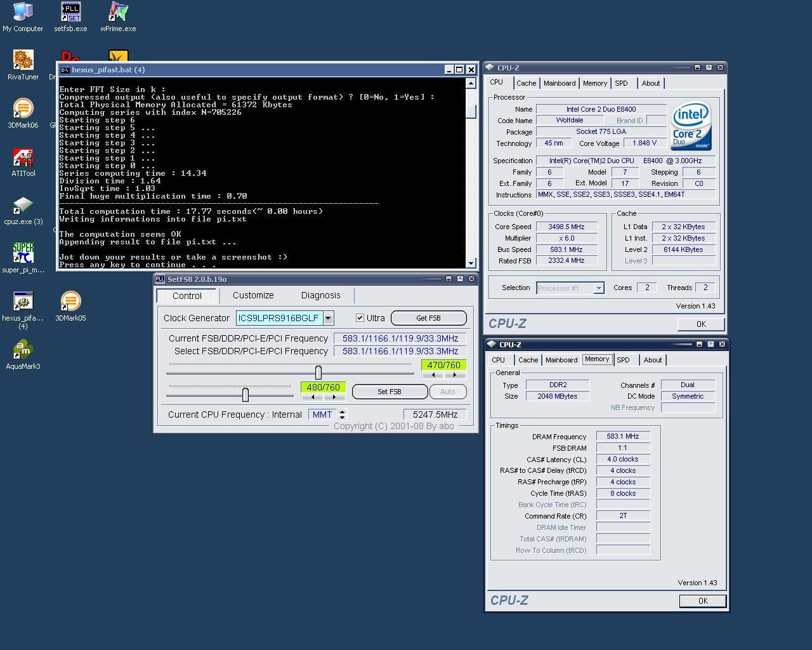Click the MMT spinner up arrow
Image resolution: width=812 pixels, height=650 pixels.
pos(343,411)
